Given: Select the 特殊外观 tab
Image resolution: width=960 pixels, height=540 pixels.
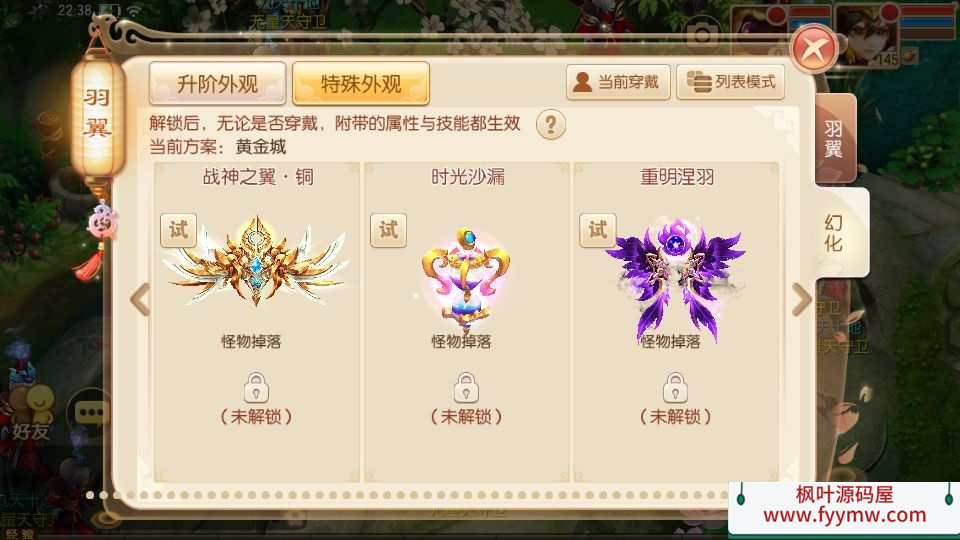Looking at the screenshot, I should (361, 83).
